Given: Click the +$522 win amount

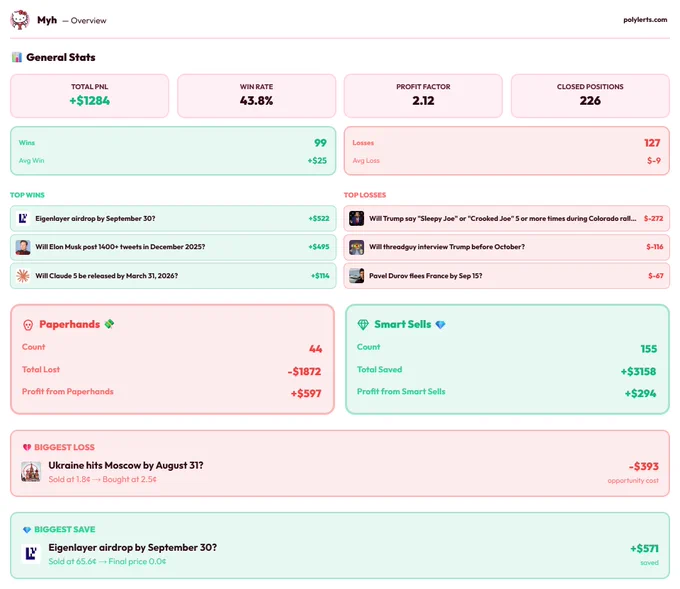Looking at the screenshot, I should click(x=319, y=218).
